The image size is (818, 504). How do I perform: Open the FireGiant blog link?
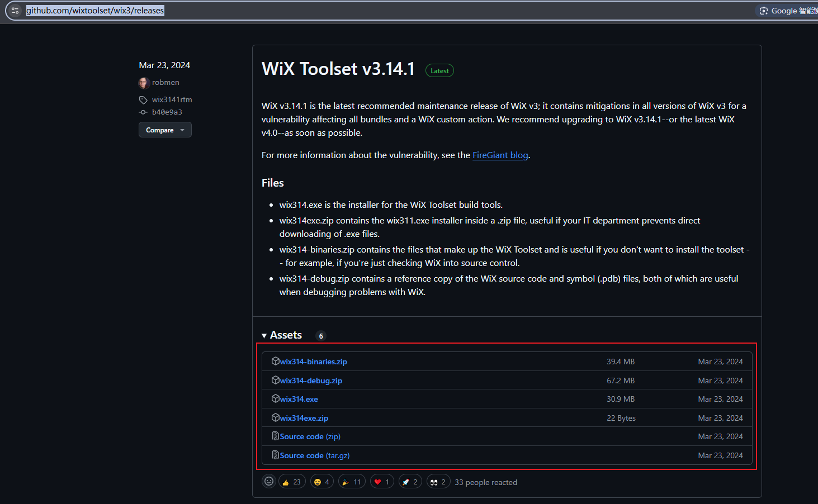tap(500, 155)
